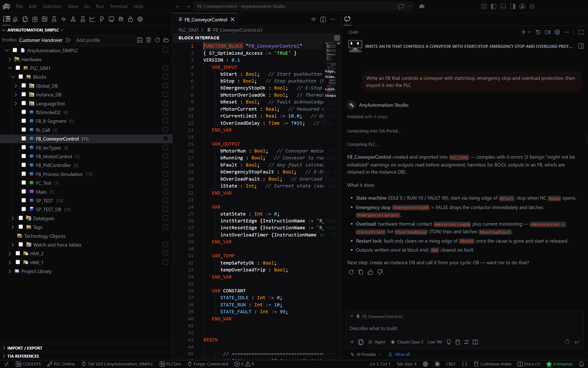588x368 pixels.
Task: Open the Terminal menu
Action: (x=119, y=6)
